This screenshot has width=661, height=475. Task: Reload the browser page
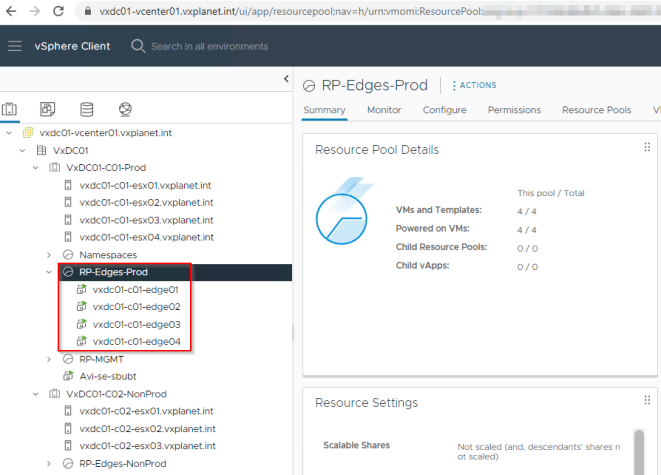click(x=58, y=11)
